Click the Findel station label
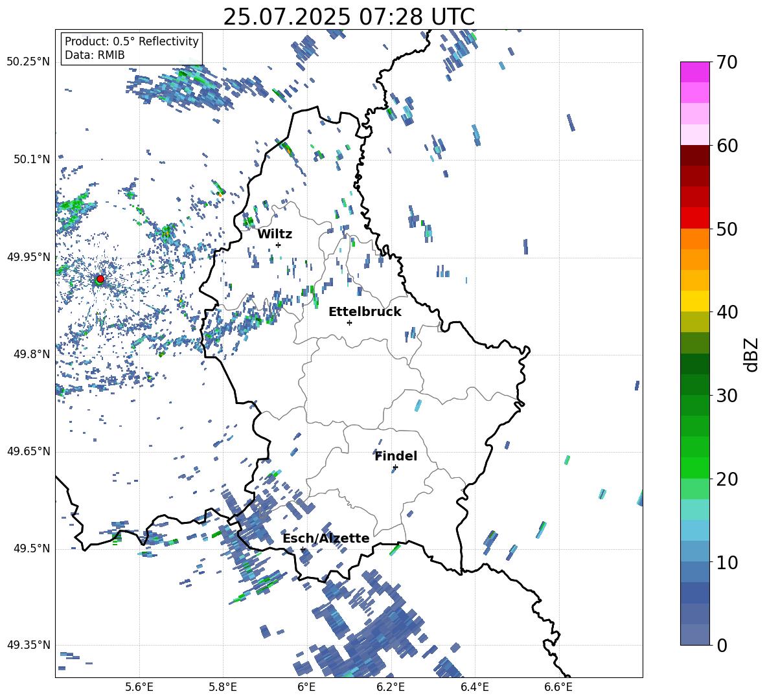The width and height of the screenshot is (767, 700). point(396,456)
